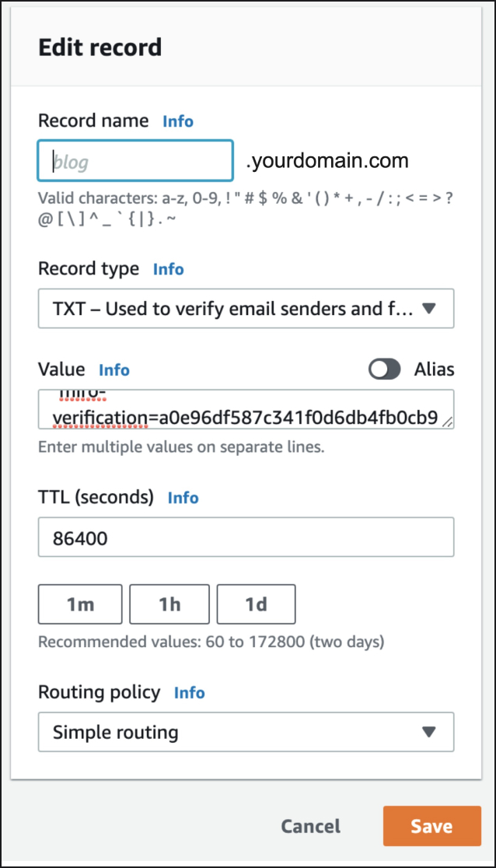Open the Info link beside TTL (seconds)
Viewport: 496px width, 868px height.
pyautogui.click(x=183, y=498)
